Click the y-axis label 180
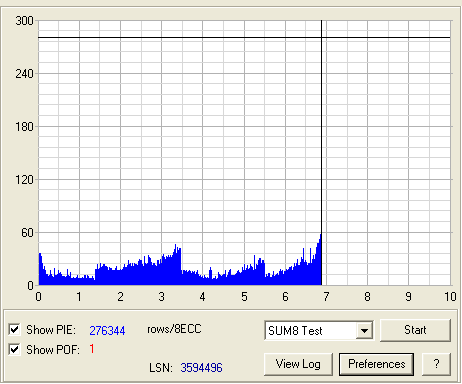462x384 pixels. (x=24, y=127)
